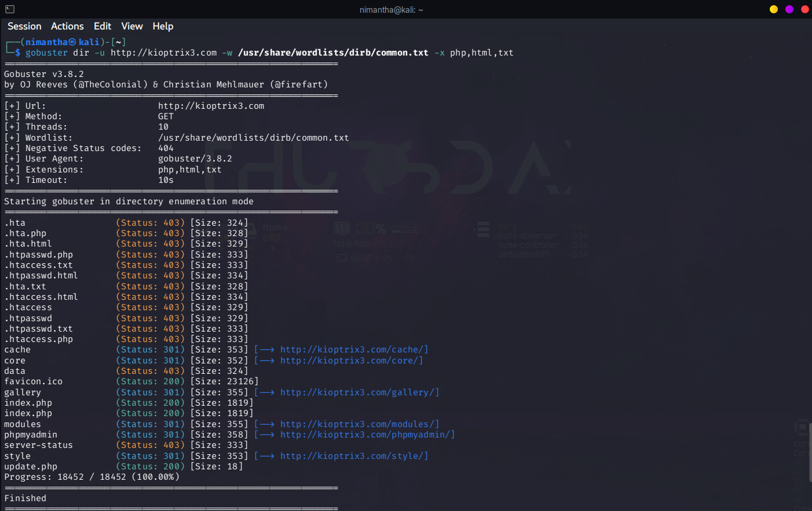
Task: Click the purple maximize window dot
Action: click(789, 9)
